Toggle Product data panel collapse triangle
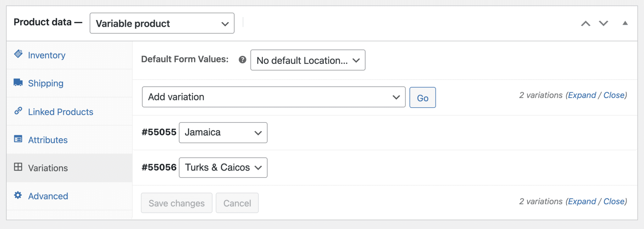 point(625,23)
